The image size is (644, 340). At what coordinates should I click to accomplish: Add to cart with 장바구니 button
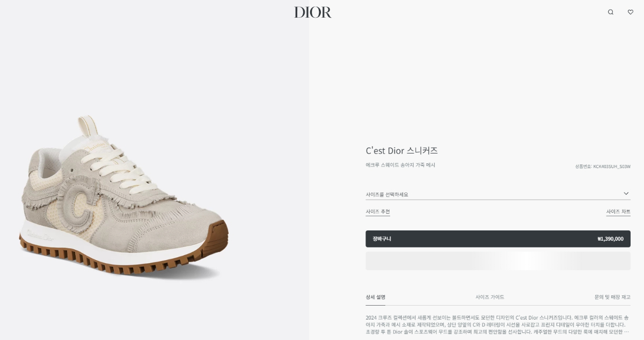click(498, 239)
